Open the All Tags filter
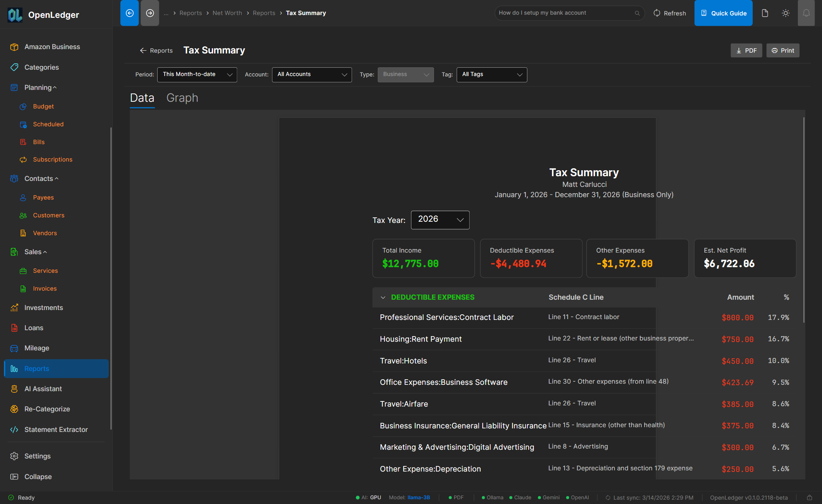The width and height of the screenshot is (822, 504). pos(491,74)
